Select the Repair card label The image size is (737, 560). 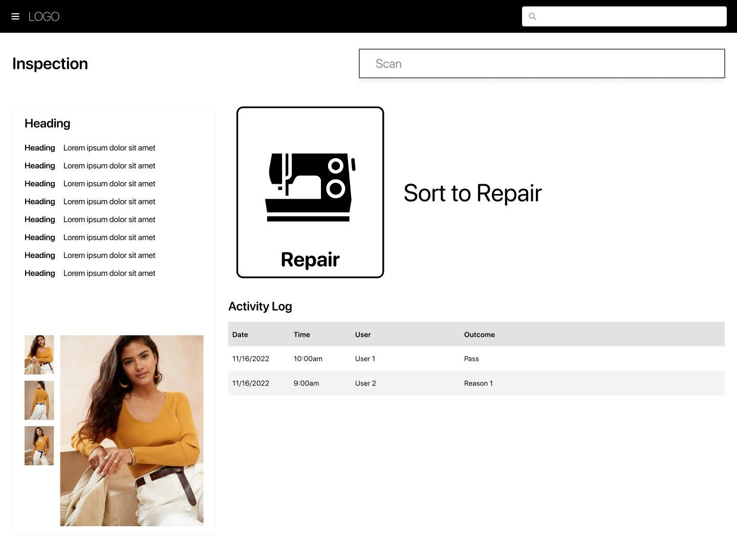[310, 260]
